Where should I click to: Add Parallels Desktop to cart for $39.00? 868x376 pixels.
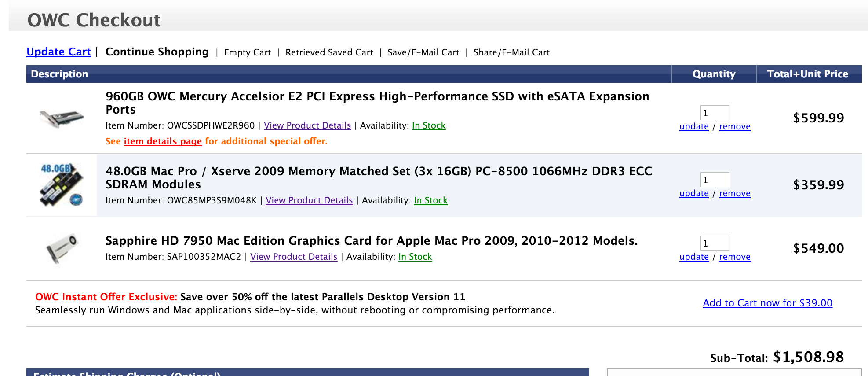(767, 303)
